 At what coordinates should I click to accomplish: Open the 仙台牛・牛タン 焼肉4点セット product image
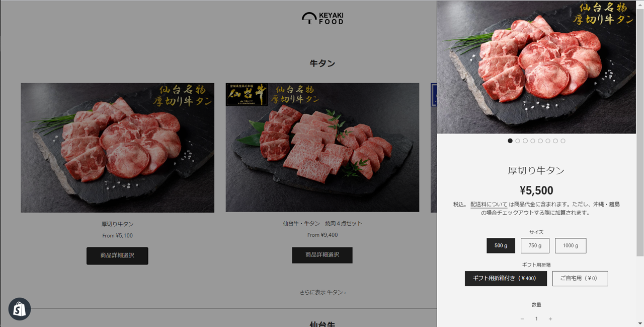coord(323,148)
